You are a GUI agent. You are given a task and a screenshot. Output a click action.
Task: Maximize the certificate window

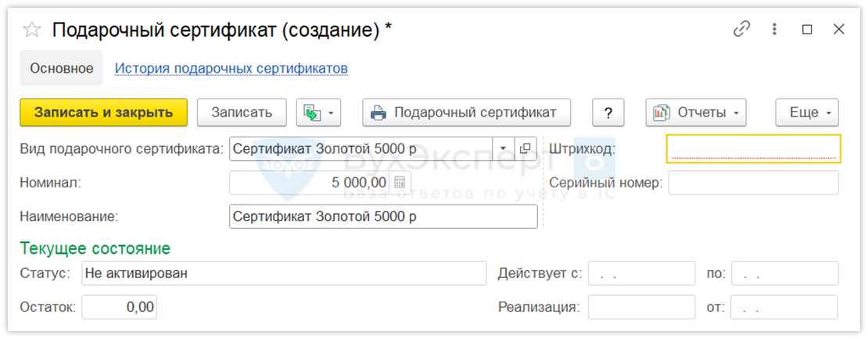coord(807,30)
